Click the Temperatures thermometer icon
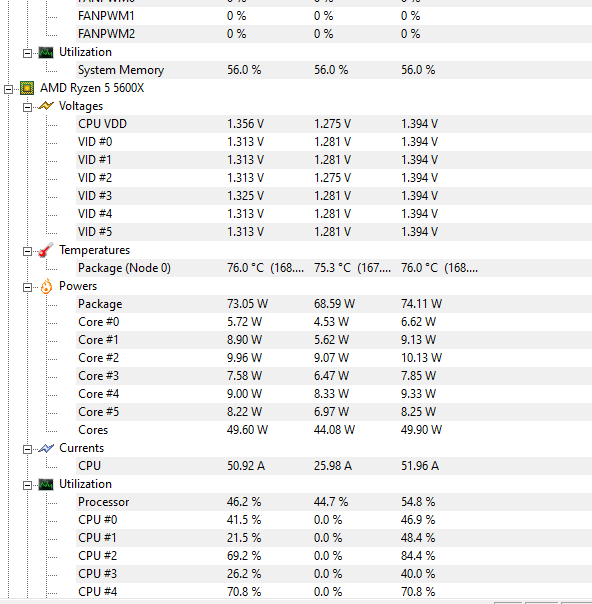Image resolution: width=592 pixels, height=604 pixels. (46, 250)
